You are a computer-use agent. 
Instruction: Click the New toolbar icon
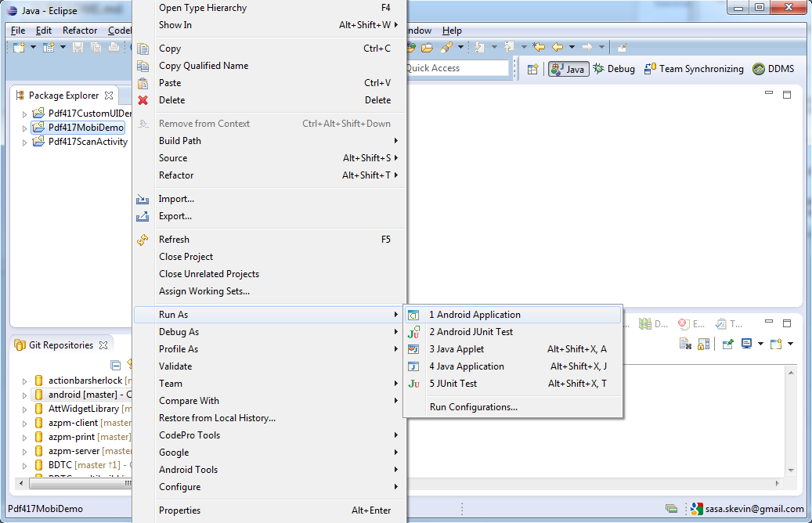tap(19, 48)
